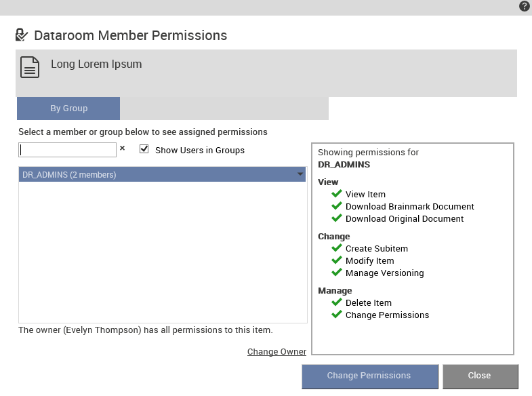532x396 pixels.
Task: Click the checkmark next to Download Brainmark Document
Action: tap(337, 206)
